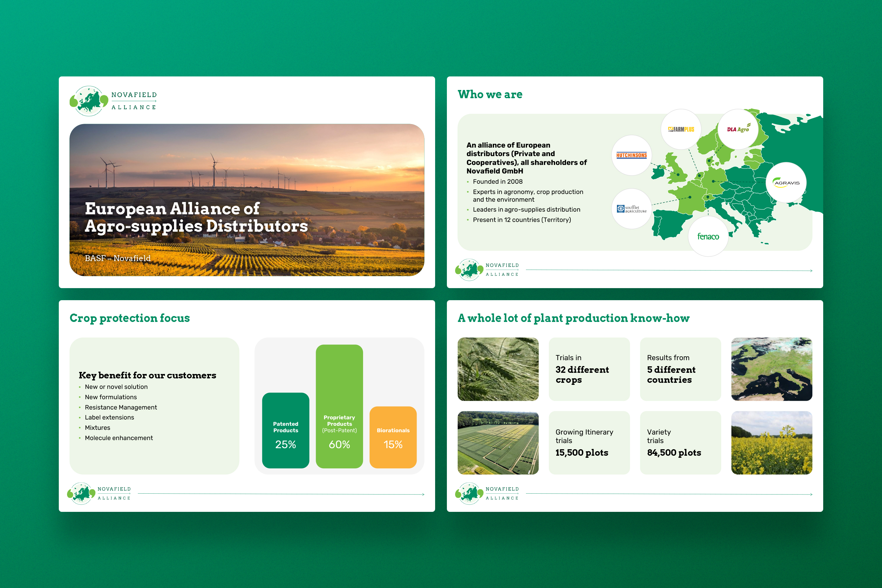The image size is (882, 588).
Task: Click the Agravis logo circle
Action: point(786,183)
